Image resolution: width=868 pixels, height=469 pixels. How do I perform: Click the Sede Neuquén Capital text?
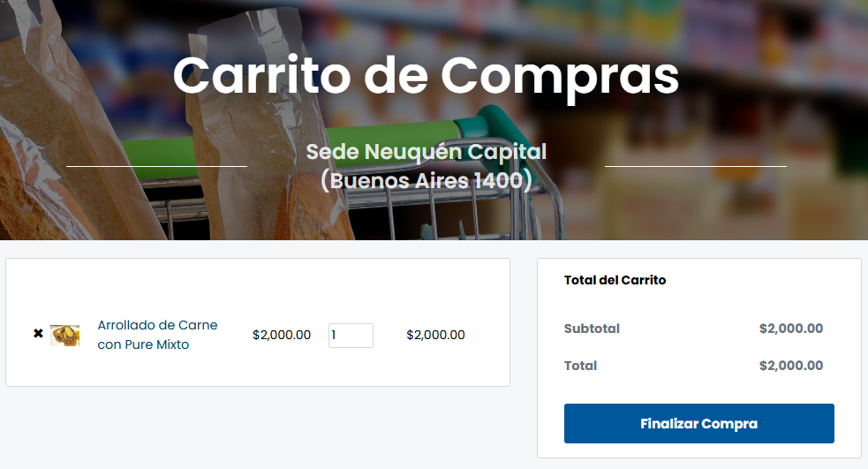[426, 152]
